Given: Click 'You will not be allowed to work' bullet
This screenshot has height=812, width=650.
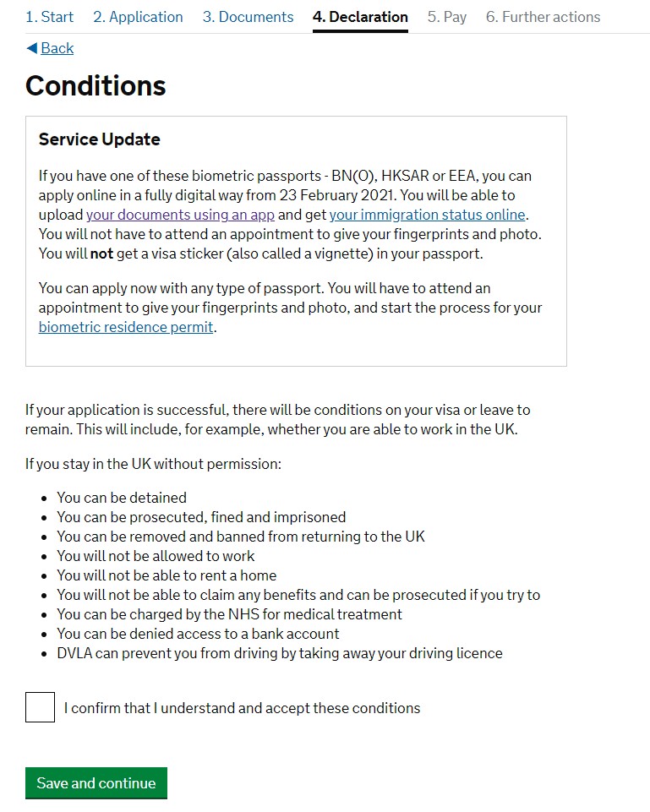Looking at the screenshot, I should (156, 556).
